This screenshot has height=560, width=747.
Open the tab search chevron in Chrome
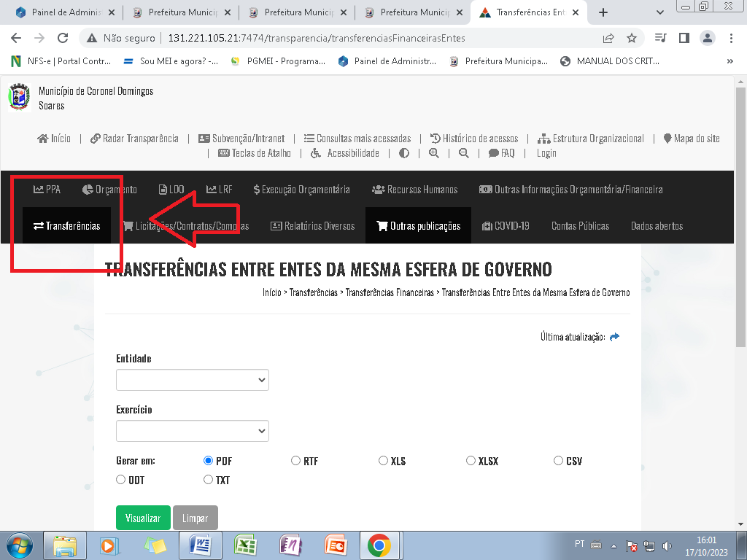coord(659,12)
